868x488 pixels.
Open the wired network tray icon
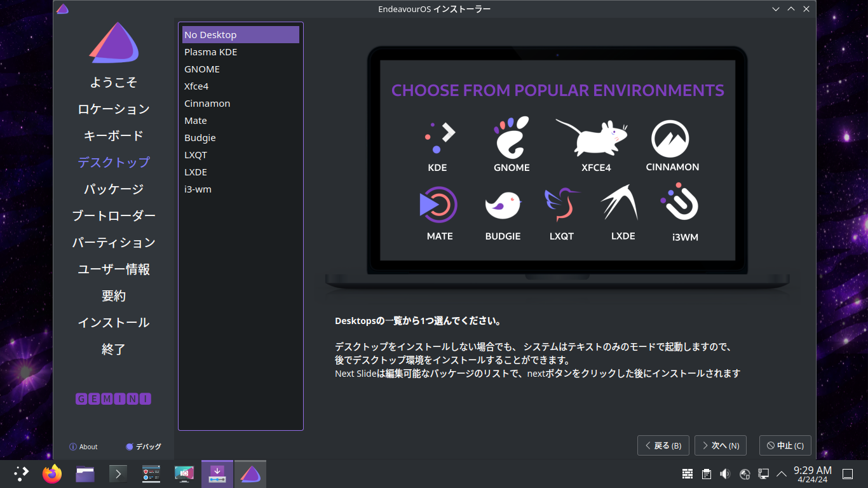[764, 474]
